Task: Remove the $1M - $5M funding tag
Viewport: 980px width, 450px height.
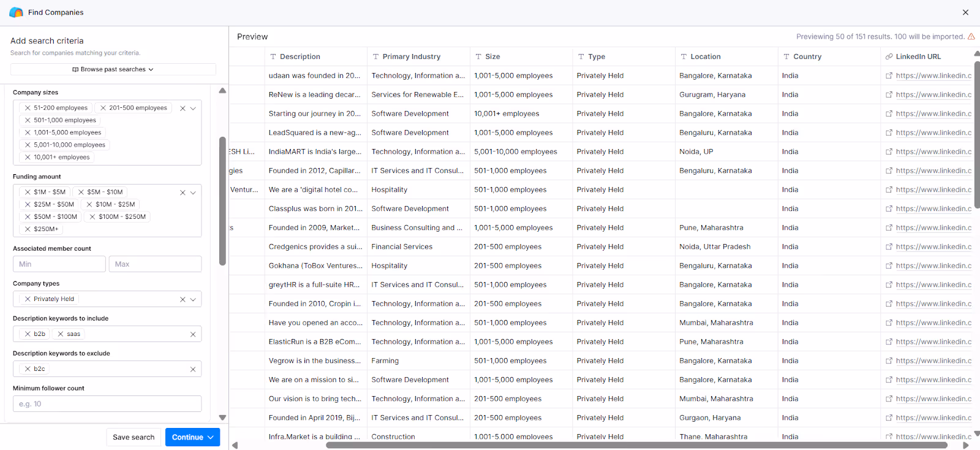Action: coord(28,192)
